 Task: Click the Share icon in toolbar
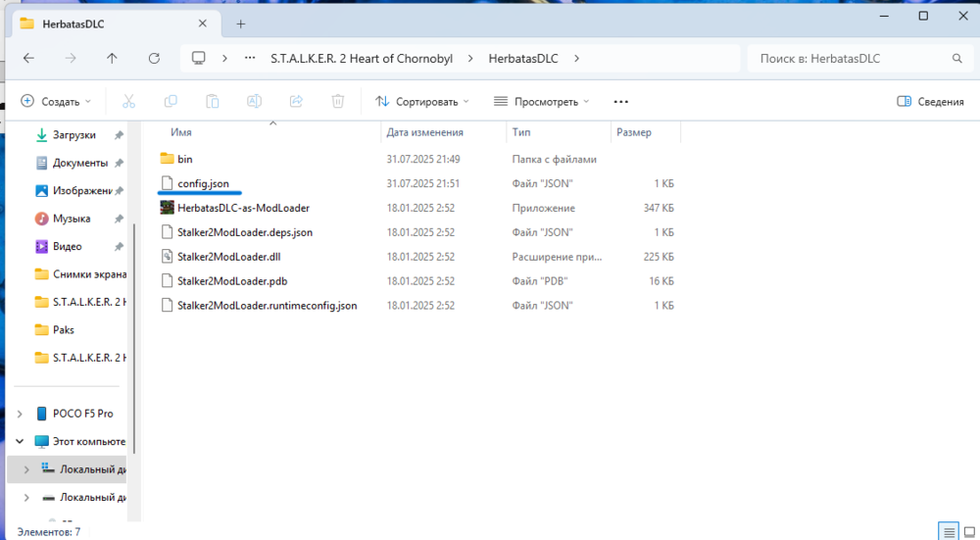(296, 101)
